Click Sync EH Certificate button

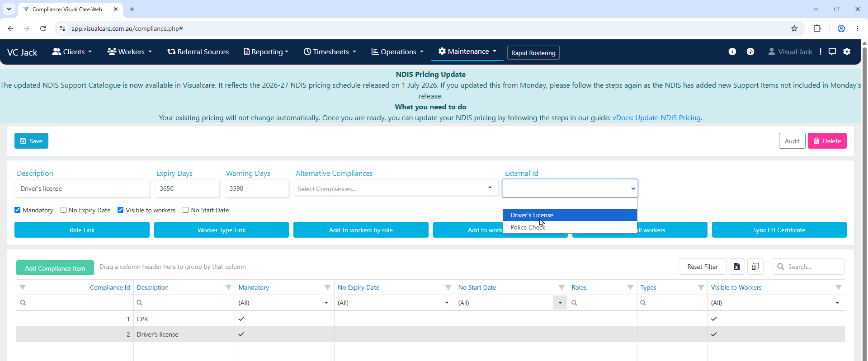[779, 230]
